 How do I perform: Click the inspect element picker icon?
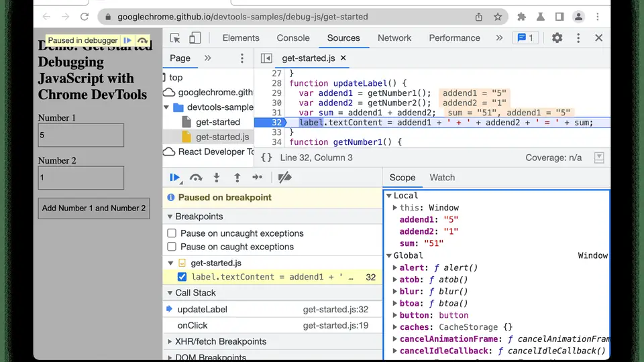click(x=175, y=38)
